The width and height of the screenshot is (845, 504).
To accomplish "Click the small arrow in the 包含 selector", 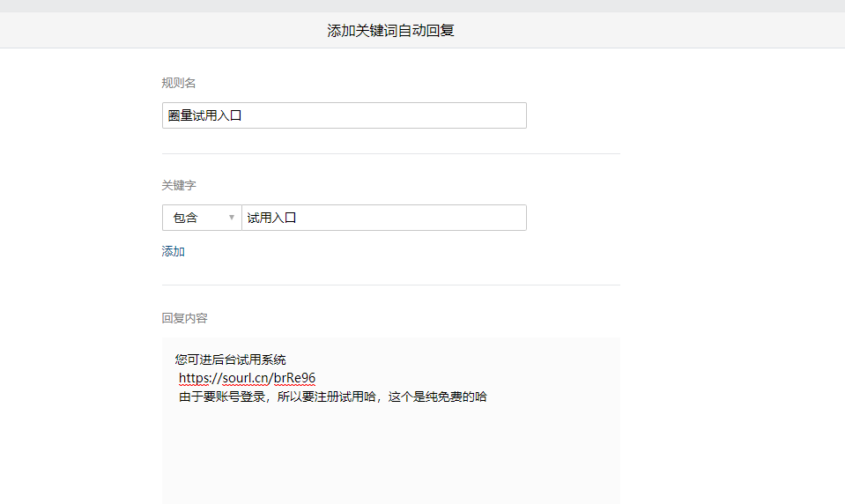I will (232, 218).
